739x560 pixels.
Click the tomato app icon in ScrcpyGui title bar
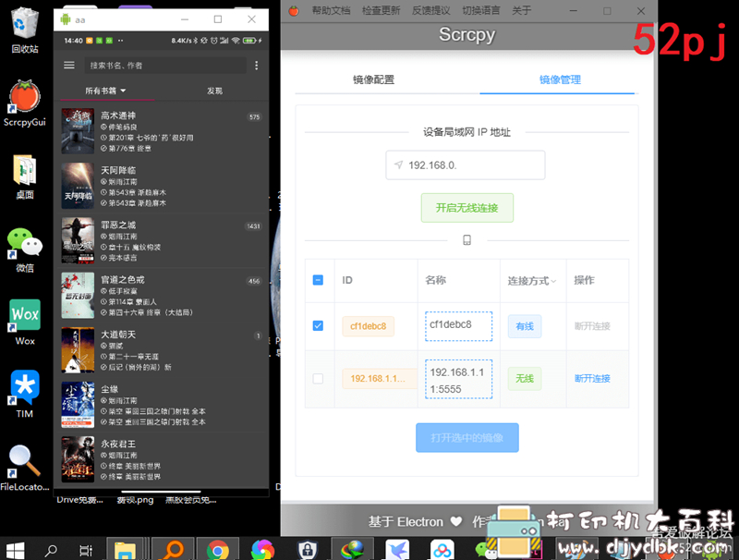pos(294,10)
